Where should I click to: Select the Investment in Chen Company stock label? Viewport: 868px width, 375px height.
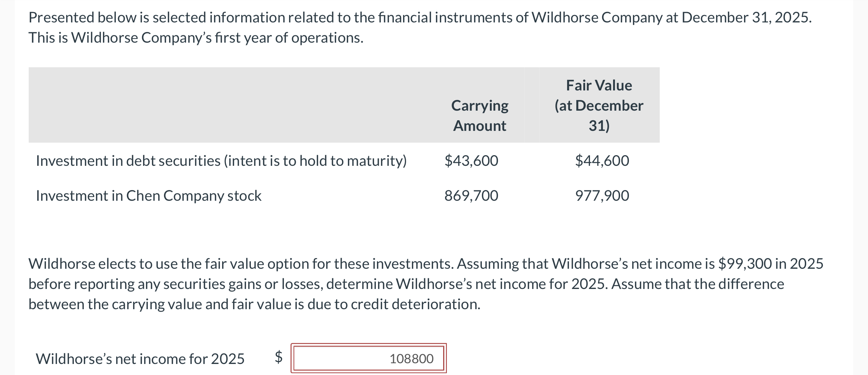tap(149, 196)
